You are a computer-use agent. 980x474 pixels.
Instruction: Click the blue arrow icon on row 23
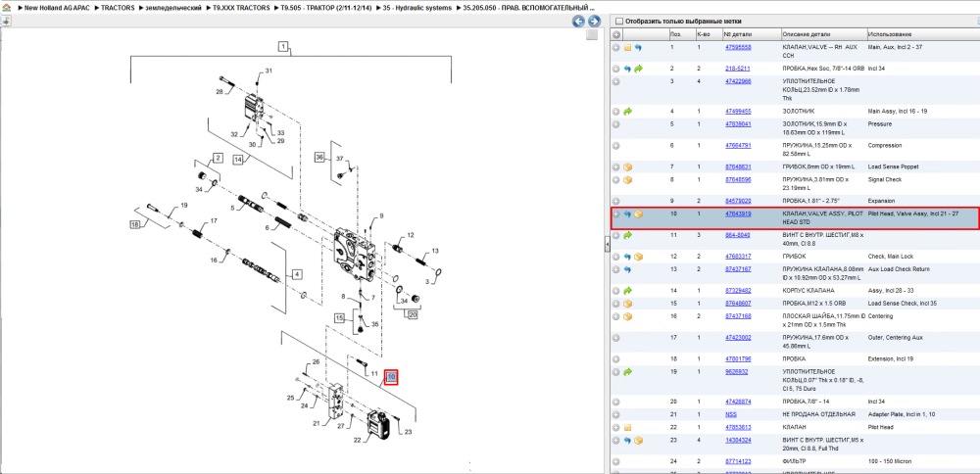[x=627, y=441]
